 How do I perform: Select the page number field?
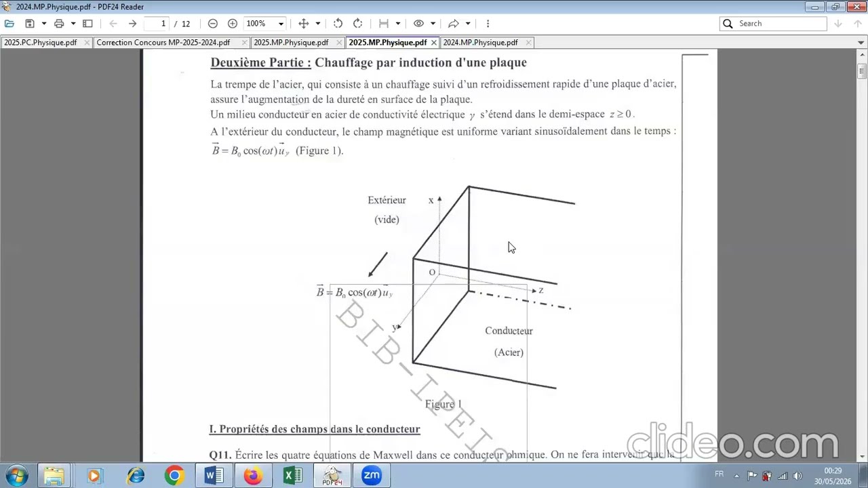157,24
